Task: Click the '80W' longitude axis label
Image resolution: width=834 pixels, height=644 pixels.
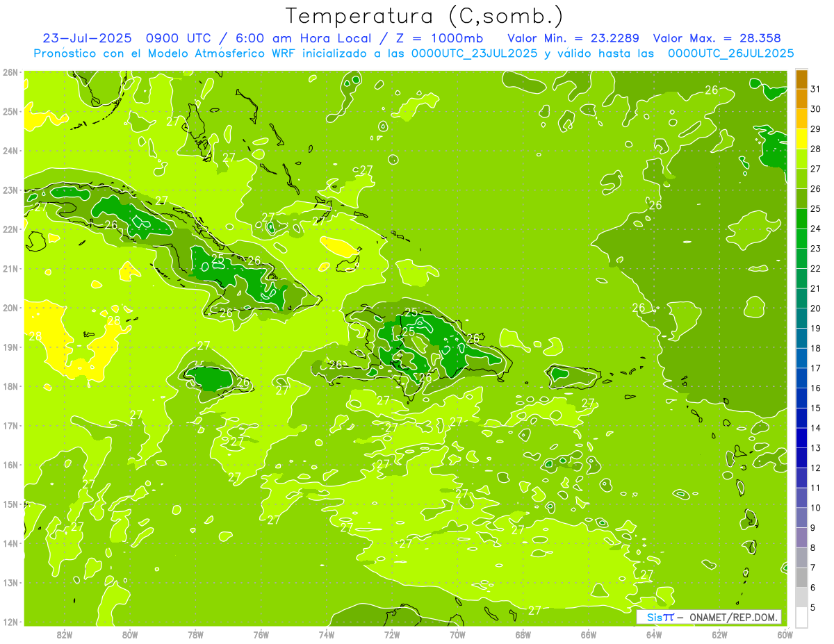Action: [x=129, y=634]
